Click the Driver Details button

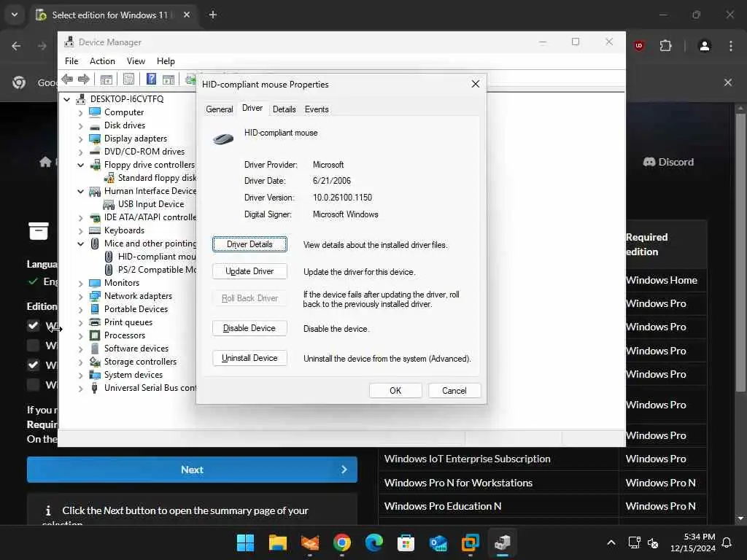(x=249, y=244)
